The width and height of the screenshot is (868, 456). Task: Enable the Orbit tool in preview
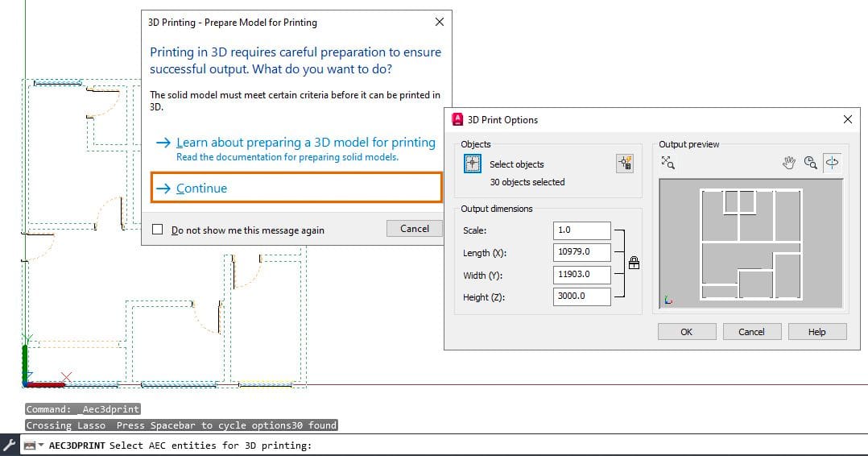click(x=832, y=163)
